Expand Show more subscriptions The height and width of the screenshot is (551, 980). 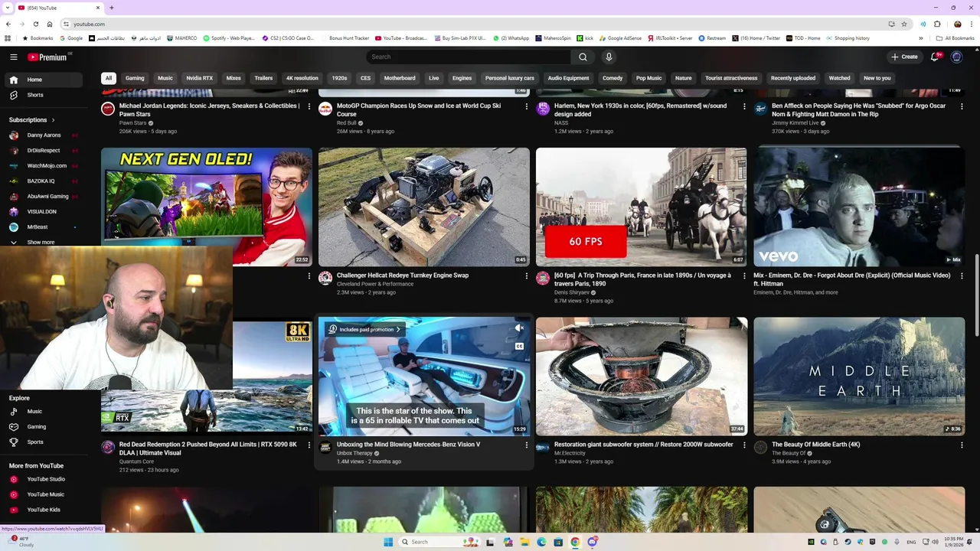tap(41, 242)
